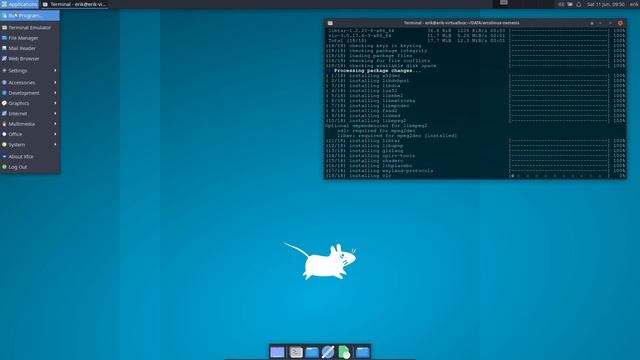Viewport: 640px width, 360px height.
Task: Click the Mail Reader menu icon
Action: click(x=4, y=48)
